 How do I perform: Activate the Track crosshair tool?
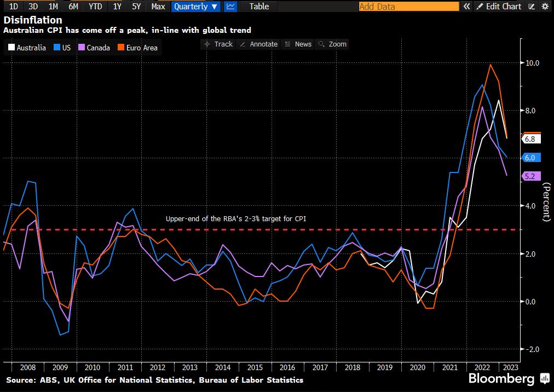219,44
